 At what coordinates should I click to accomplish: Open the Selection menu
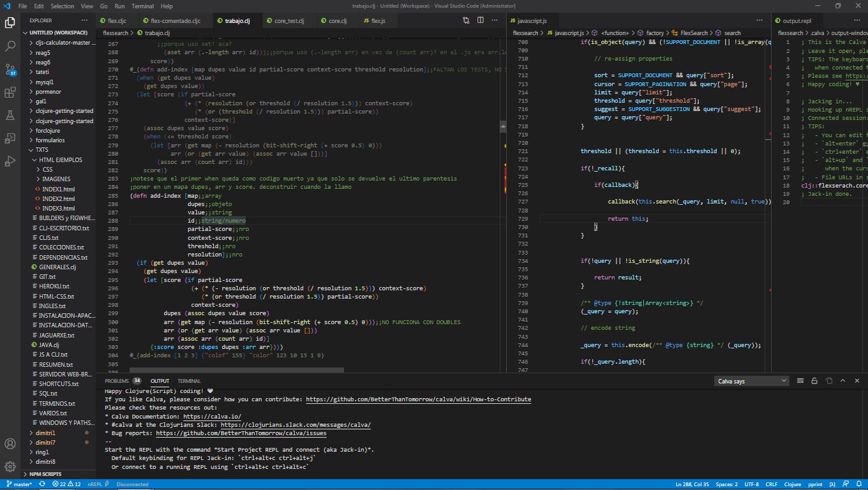click(x=62, y=6)
